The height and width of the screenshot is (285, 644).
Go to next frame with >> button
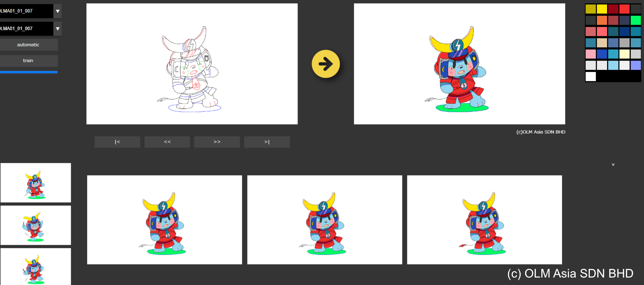[217, 142]
